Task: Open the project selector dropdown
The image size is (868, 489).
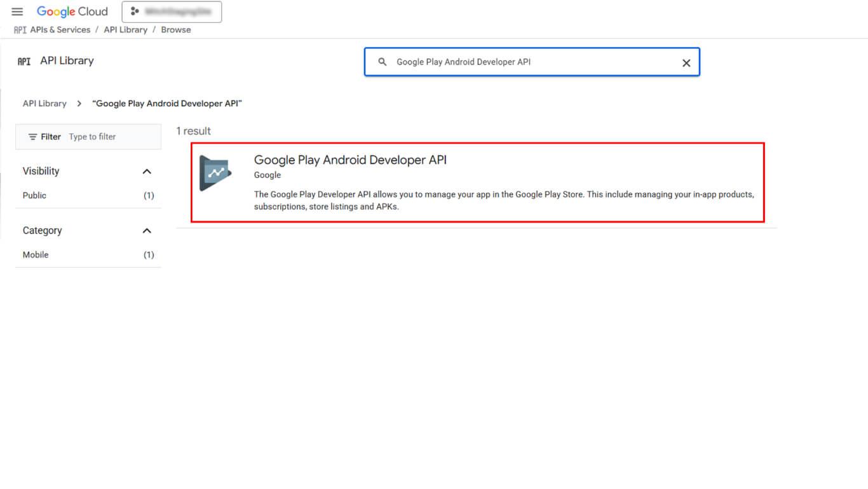Action: tap(172, 11)
